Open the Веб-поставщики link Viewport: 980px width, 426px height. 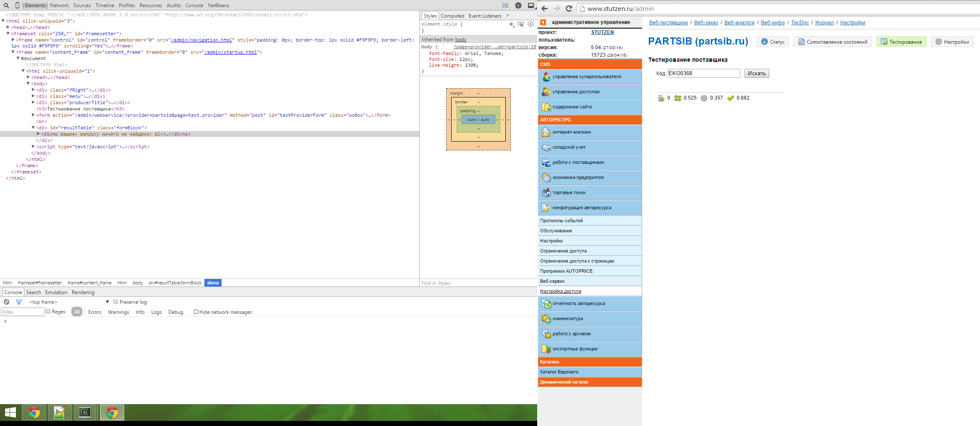tap(668, 23)
